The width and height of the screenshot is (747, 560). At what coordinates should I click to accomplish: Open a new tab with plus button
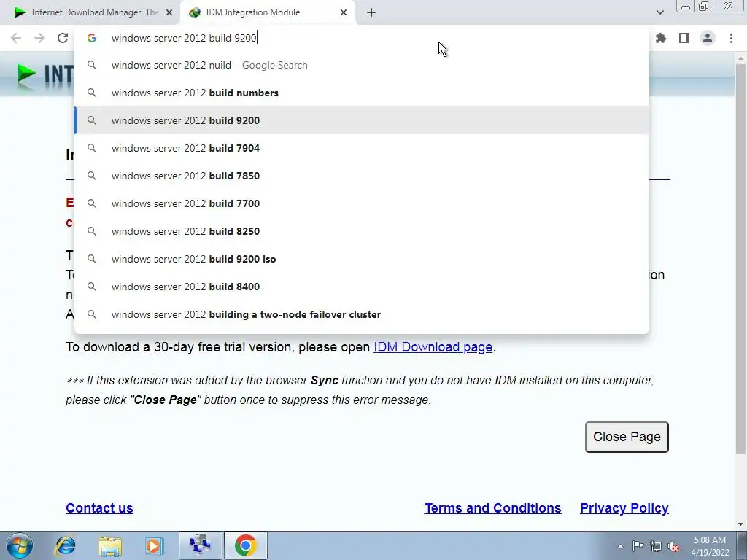click(x=371, y=13)
